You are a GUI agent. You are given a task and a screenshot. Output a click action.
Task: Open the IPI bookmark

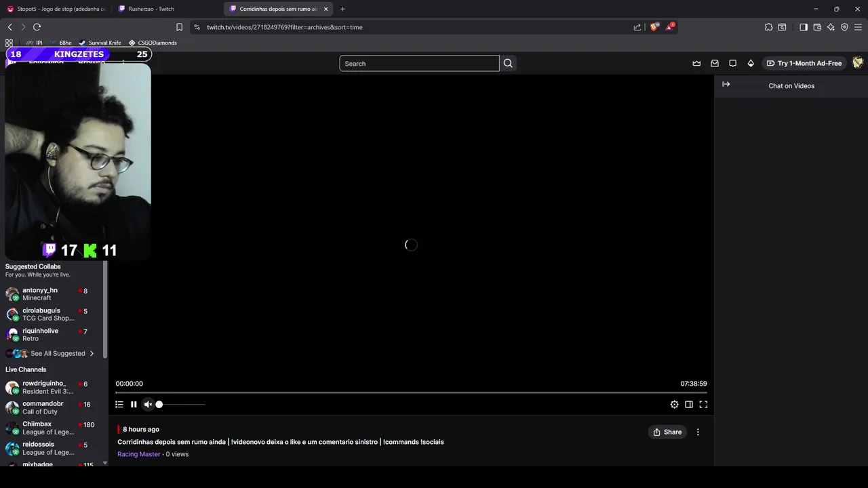point(34,43)
